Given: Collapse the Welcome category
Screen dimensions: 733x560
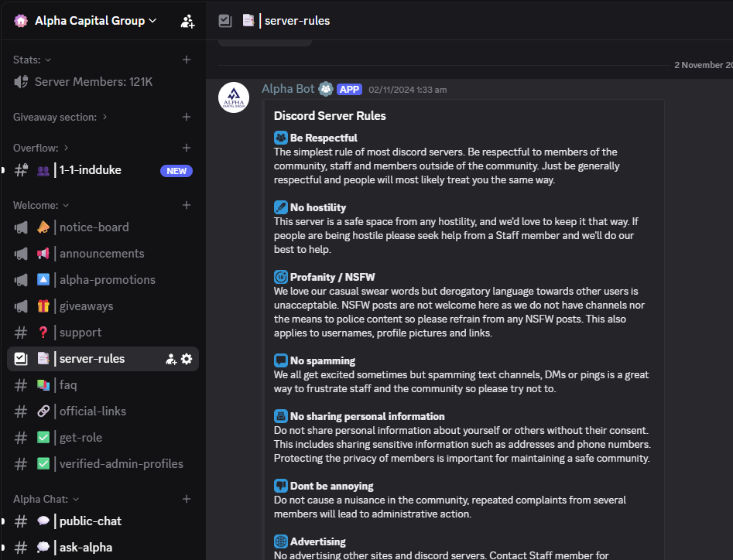Looking at the screenshot, I should click(x=41, y=206).
